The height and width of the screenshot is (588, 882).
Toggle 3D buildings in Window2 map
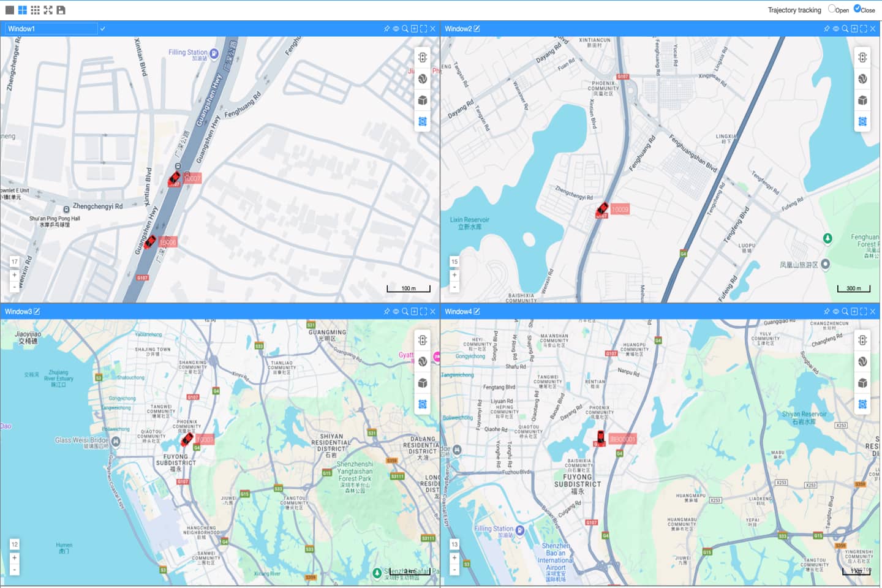point(862,100)
